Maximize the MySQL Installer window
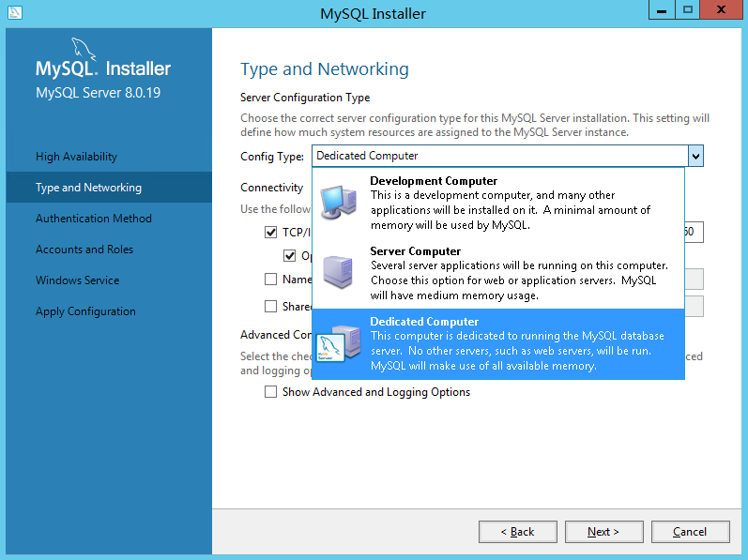Screen dimensions: 748x560 tap(687, 10)
